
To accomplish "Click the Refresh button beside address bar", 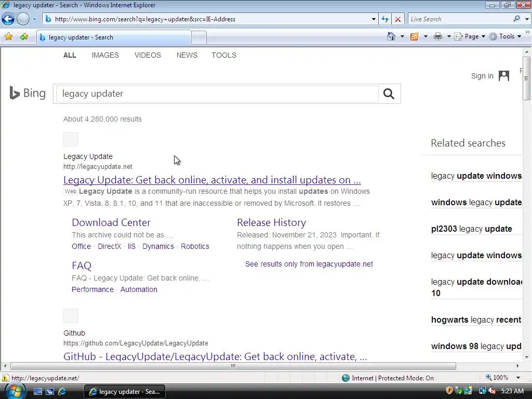I will click(x=385, y=19).
